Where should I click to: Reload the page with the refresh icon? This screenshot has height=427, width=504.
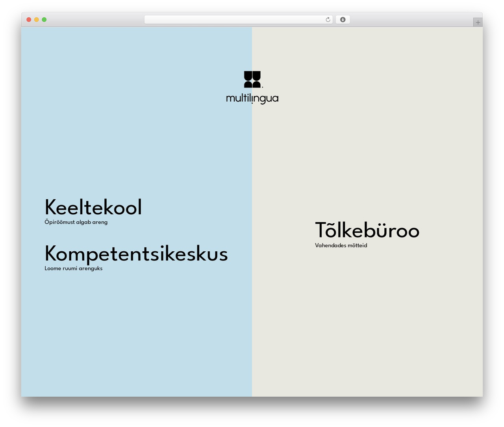328,20
